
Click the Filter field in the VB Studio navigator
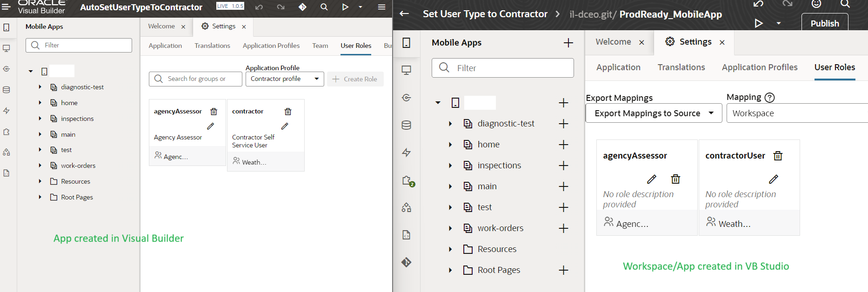pos(502,68)
